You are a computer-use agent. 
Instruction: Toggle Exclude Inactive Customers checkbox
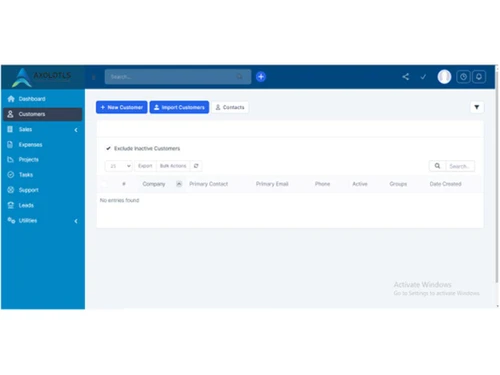pos(108,148)
